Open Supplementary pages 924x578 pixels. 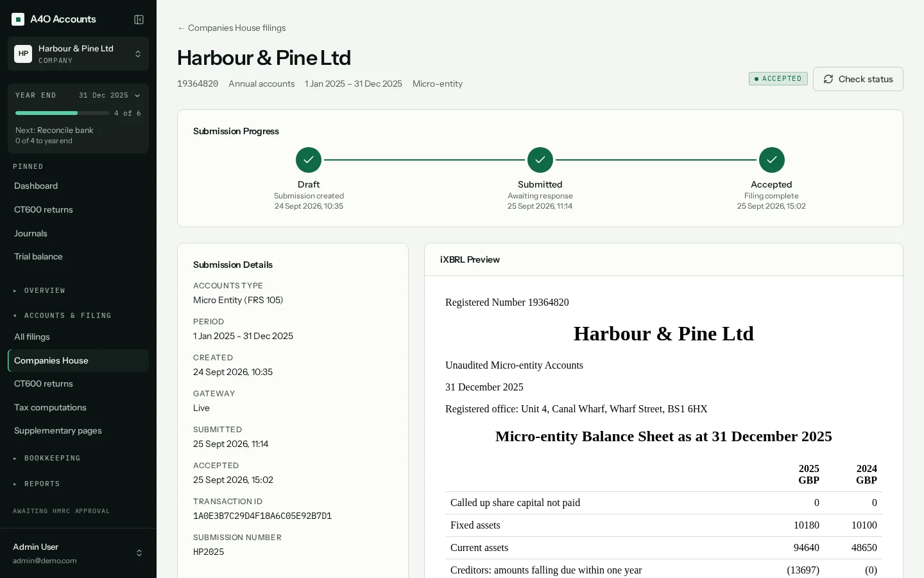tap(78, 431)
